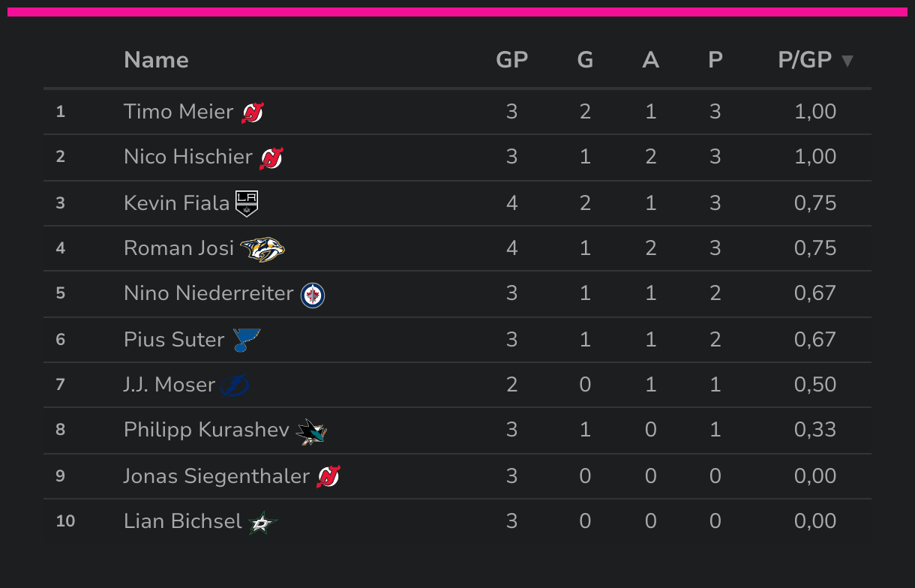Sort by the Name column header
The height and width of the screenshot is (588, 915).
point(156,60)
